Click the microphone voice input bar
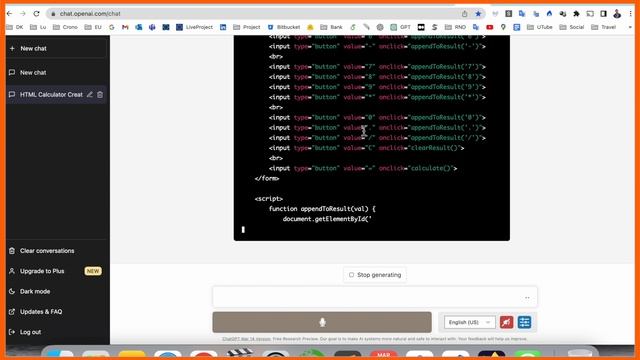This screenshot has width=640, height=360. (322, 322)
